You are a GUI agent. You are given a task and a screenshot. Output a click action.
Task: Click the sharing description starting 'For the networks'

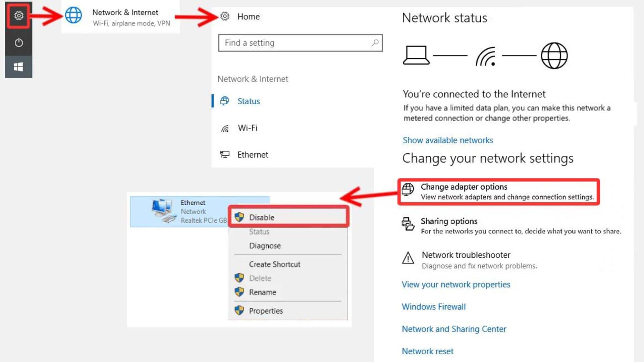coord(521,231)
